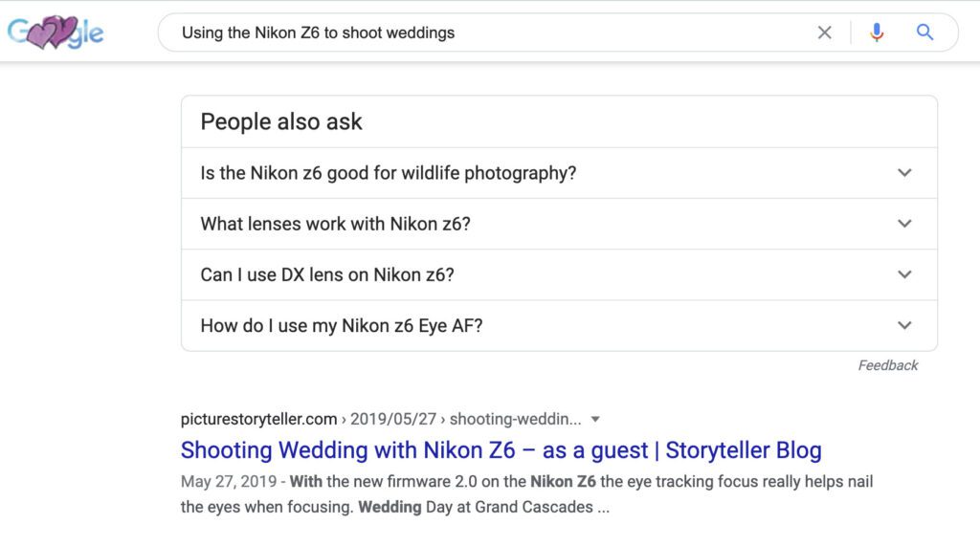Open Shooting Wedding with Nikon Z6 result
The height and width of the screenshot is (546, 980).
(501, 450)
